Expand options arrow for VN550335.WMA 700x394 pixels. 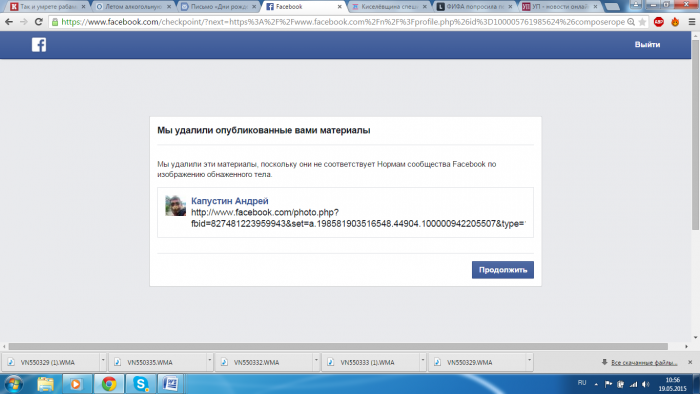[209, 360]
